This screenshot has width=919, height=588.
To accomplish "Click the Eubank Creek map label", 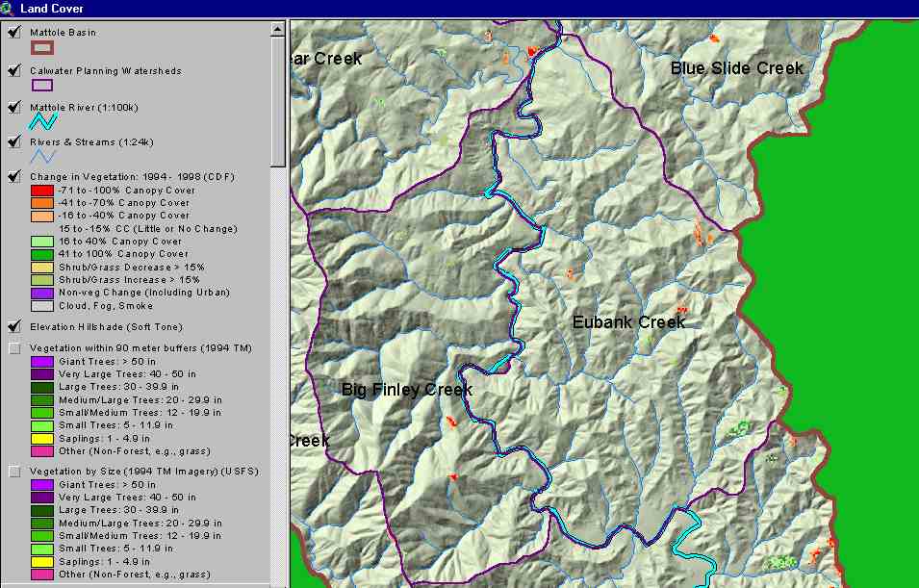I will tap(628, 322).
